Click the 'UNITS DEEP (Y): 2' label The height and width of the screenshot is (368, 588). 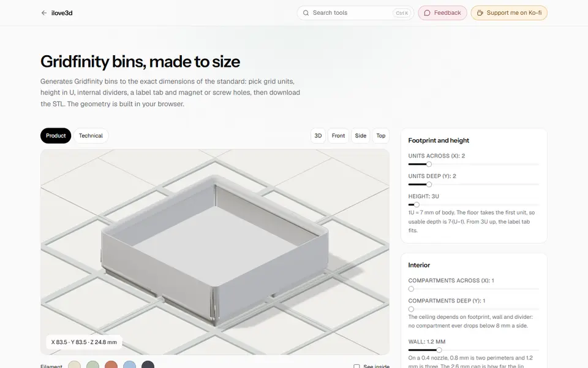point(432,176)
